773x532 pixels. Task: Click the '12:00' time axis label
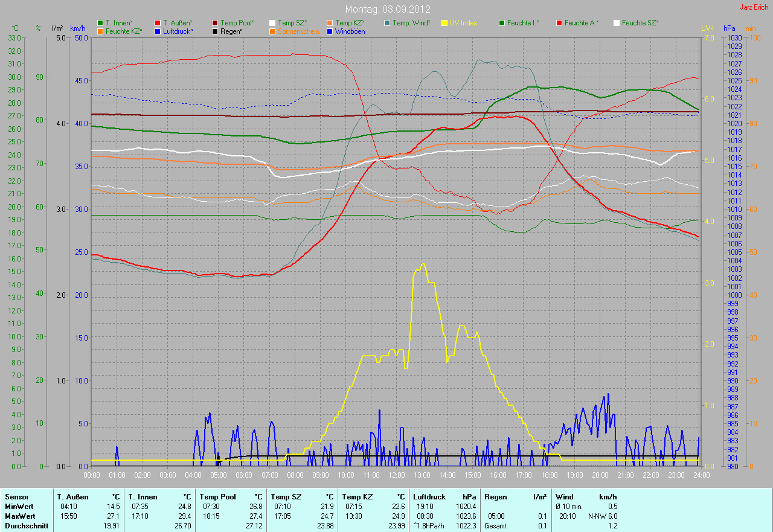397,475
